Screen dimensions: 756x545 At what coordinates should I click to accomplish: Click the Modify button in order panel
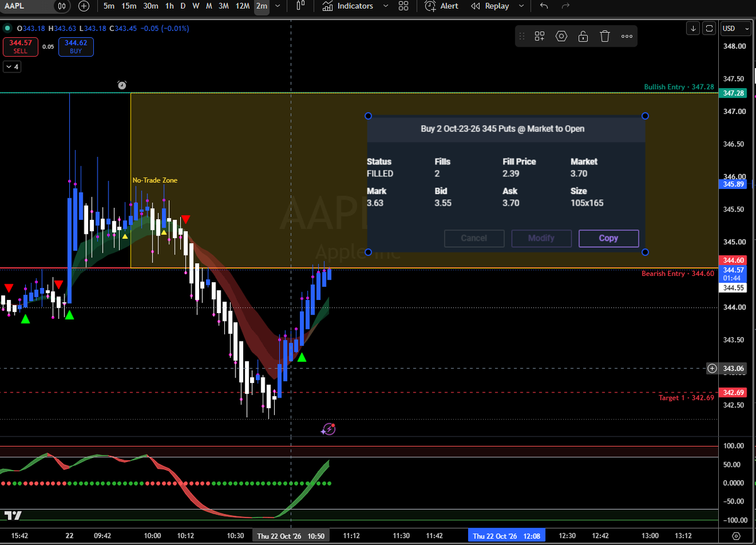pyautogui.click(x=541, y=238)
